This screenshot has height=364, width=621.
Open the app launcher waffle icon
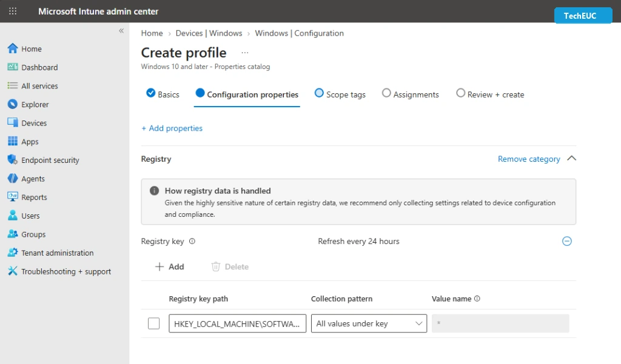coord(13,11)
